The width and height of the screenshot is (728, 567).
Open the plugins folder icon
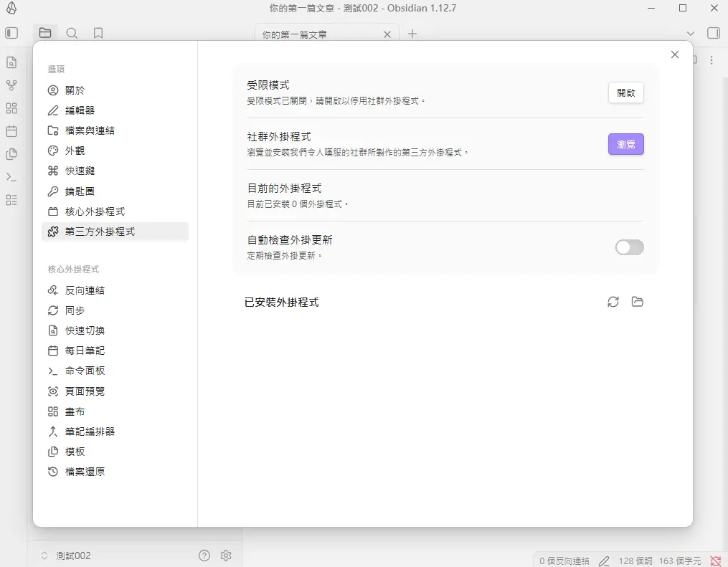[x=637, y=302]
